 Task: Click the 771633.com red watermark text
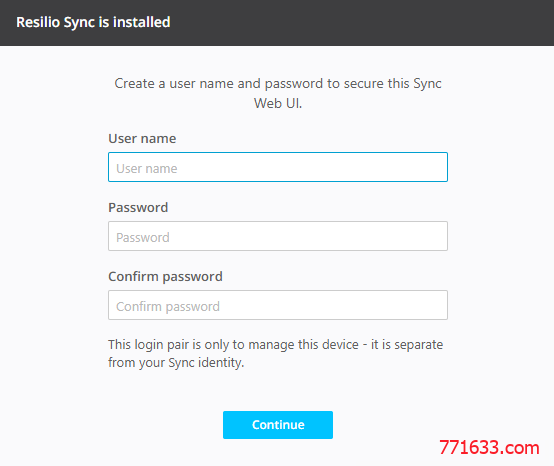[x=489, y=448]
